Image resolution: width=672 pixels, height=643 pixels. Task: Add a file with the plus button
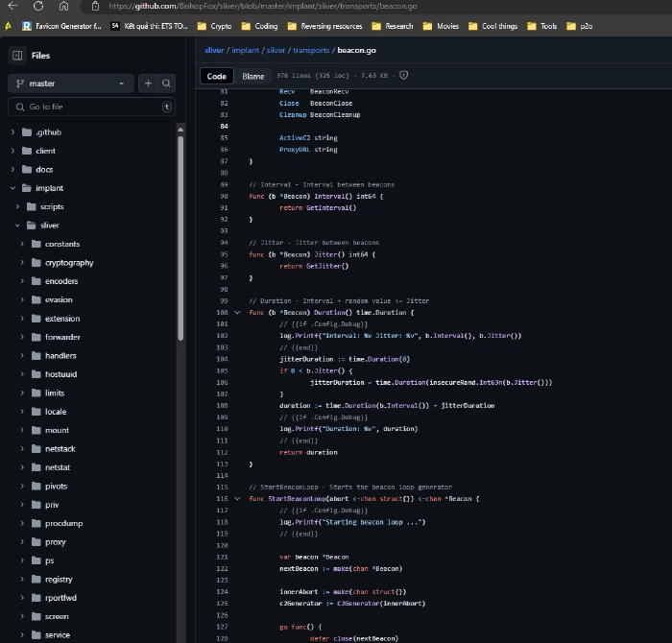click(148, 83)
